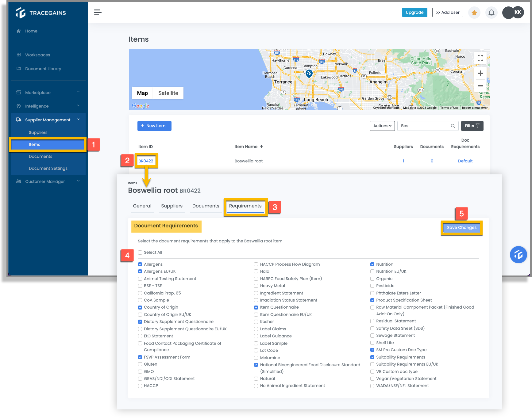Open the notifications bell
532x418 pixels.
point(491,13)
